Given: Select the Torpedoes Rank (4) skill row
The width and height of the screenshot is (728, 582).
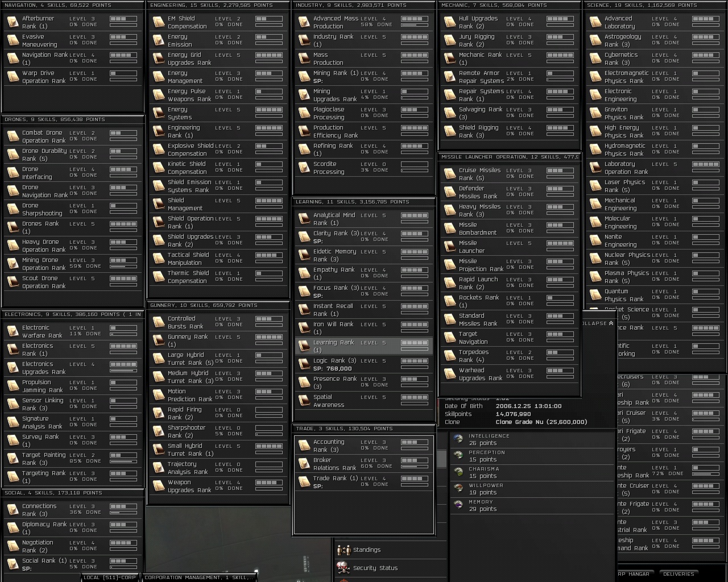Looking at the screenshot, I should pos(510,356).
